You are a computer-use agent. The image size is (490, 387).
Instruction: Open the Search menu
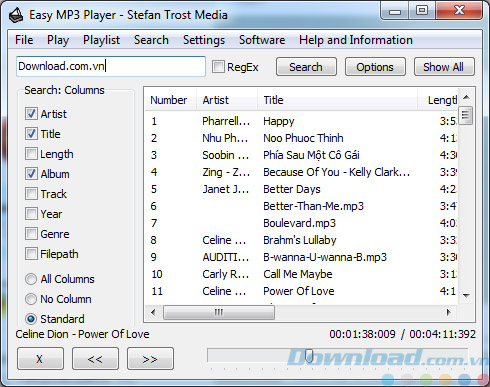point(151,40)
